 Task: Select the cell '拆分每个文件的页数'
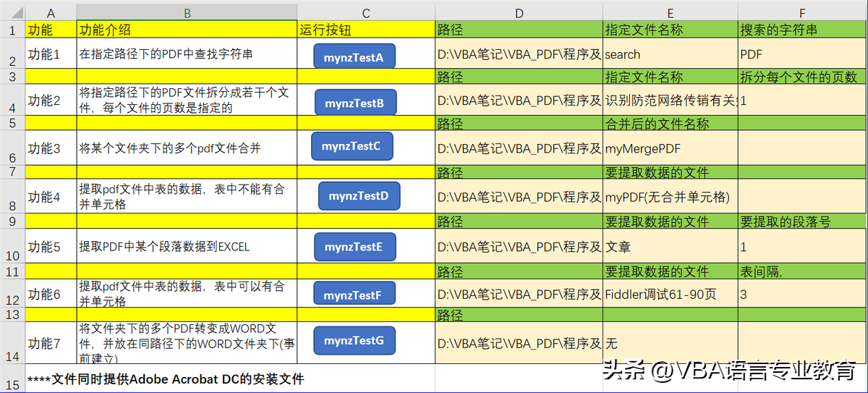pyautogui.click(x=802, y=77)
